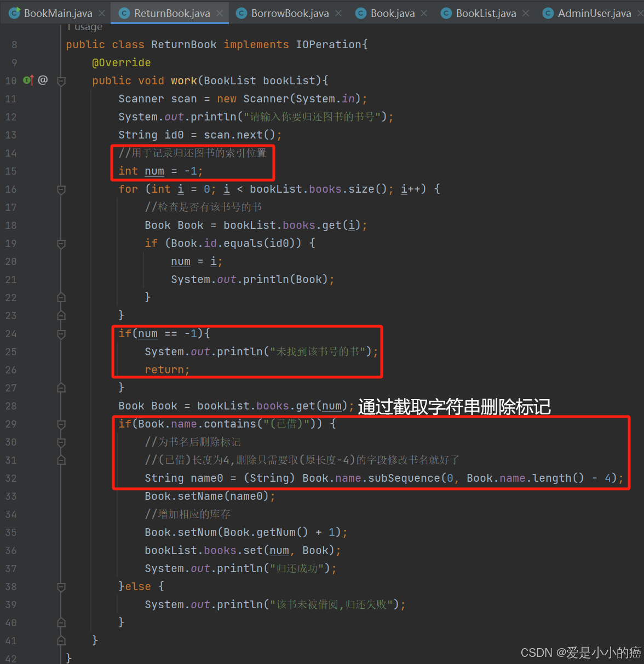The image size is (644, 664).
Task: Close the BookList.java tab
Action: click(526, 13)
